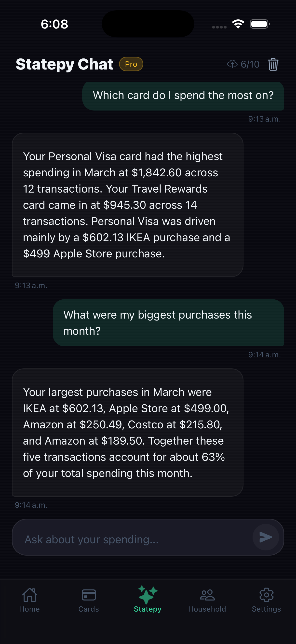Screen dimensions: 296x644
Task: Select the Statepy sparkle icon
Action: [148, 594]
